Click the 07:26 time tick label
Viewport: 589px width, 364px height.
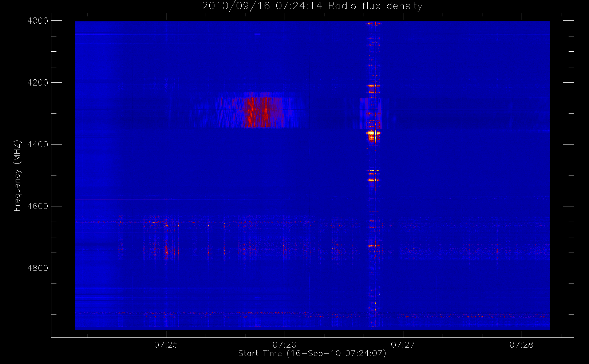[x=284, y=345]
